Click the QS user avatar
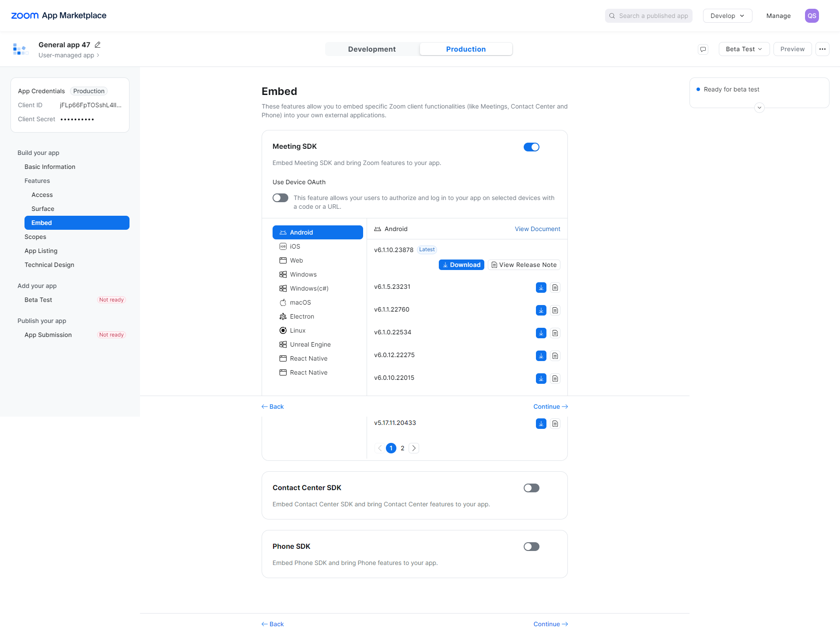 coord(812,16)
